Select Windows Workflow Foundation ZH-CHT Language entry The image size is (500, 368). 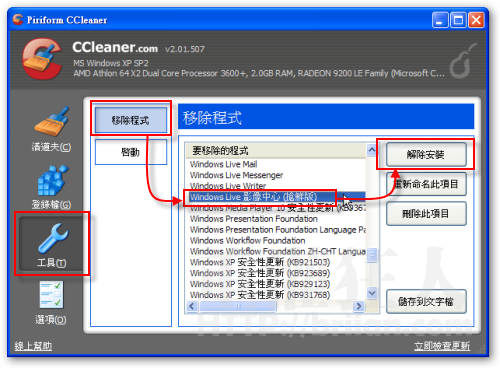click(x=277, y=251)
